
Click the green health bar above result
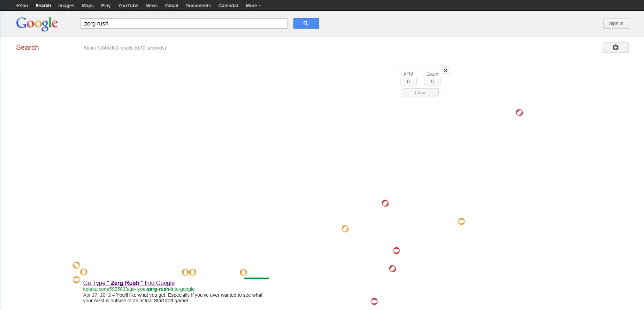(256, 278)
